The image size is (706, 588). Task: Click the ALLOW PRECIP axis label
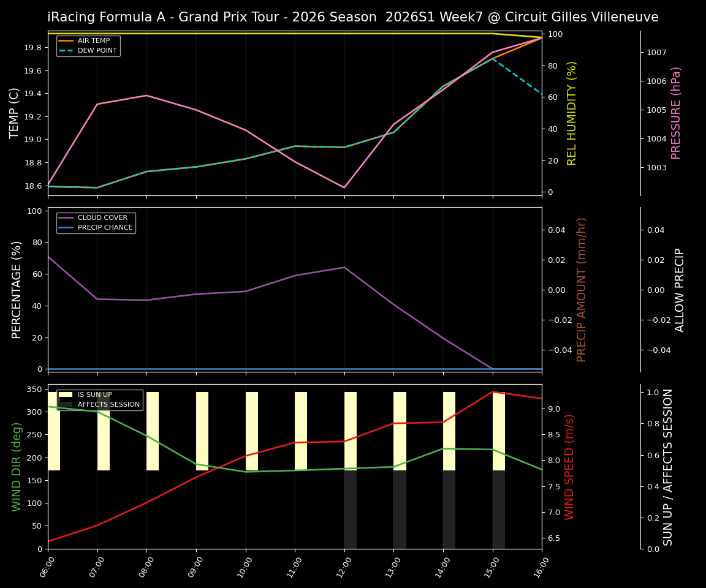pyautogui.click(x=680, y=288)
